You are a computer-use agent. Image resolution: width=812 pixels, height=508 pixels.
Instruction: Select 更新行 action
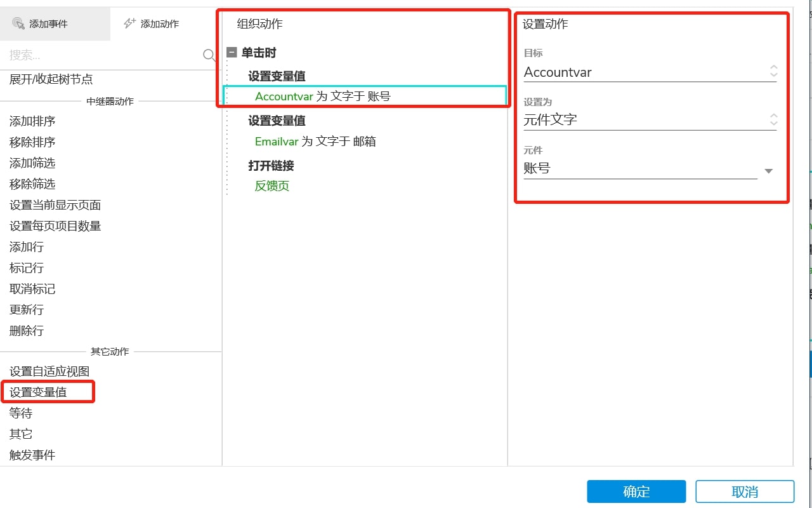click(27, 310)
